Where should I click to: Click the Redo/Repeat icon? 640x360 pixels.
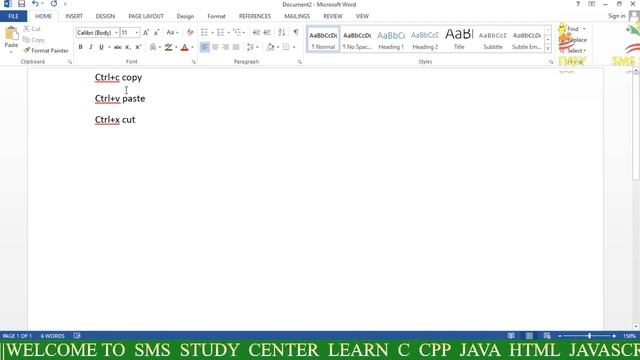tap(54, 4)
